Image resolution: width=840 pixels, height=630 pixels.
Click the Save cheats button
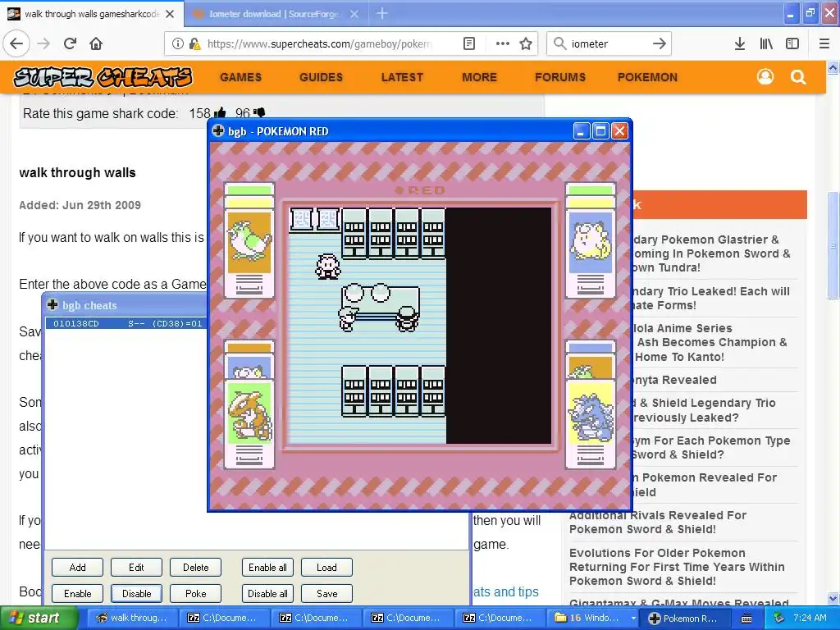[326, 594]
